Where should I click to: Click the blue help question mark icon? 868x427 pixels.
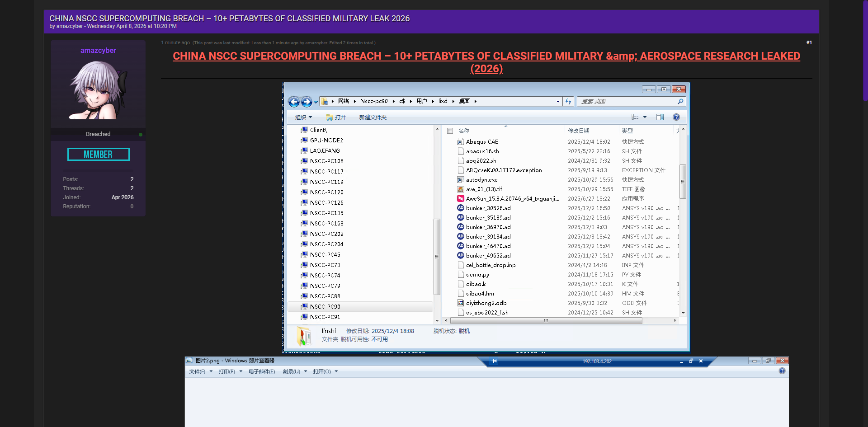click(x=676, y=117)
